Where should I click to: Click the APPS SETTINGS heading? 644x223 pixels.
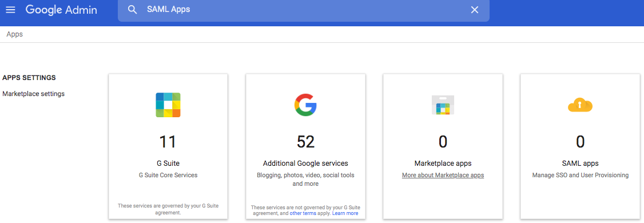pos(29,78)
